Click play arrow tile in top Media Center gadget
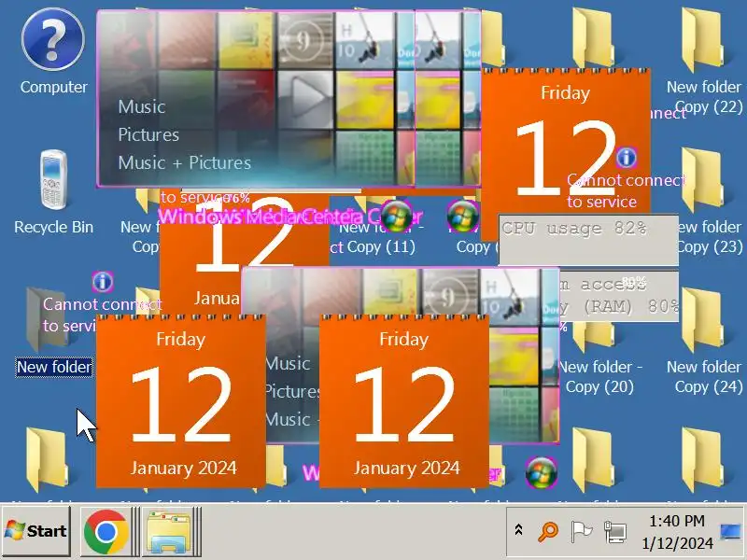Image resolution: width=747 pixels, height=560 pixels. pos(305,99)
